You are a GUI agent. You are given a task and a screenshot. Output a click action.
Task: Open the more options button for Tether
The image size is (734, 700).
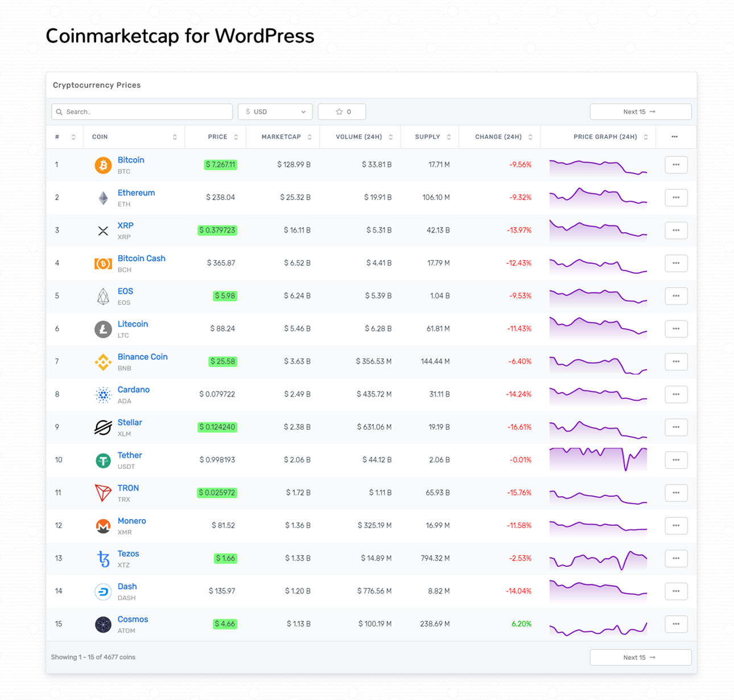click(x=676, y=460)
